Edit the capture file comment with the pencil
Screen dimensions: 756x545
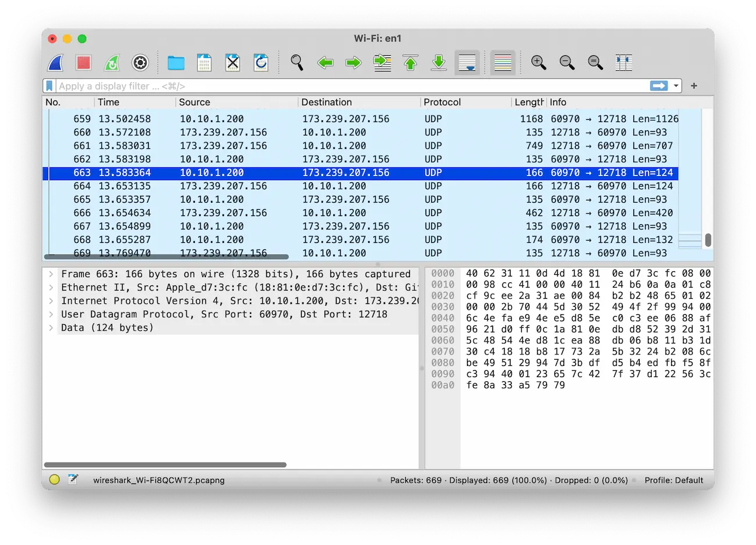pyautogui.click(x=73, y=479)
